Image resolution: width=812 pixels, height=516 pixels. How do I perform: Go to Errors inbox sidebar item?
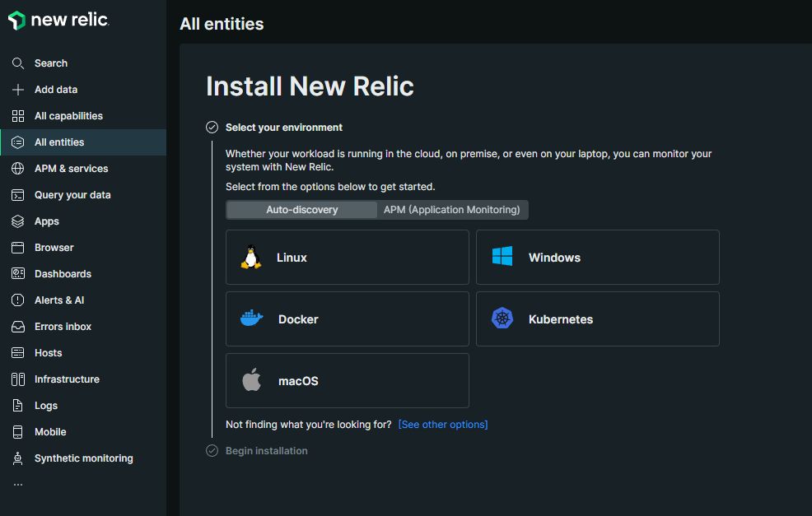[x=83, y=327]
